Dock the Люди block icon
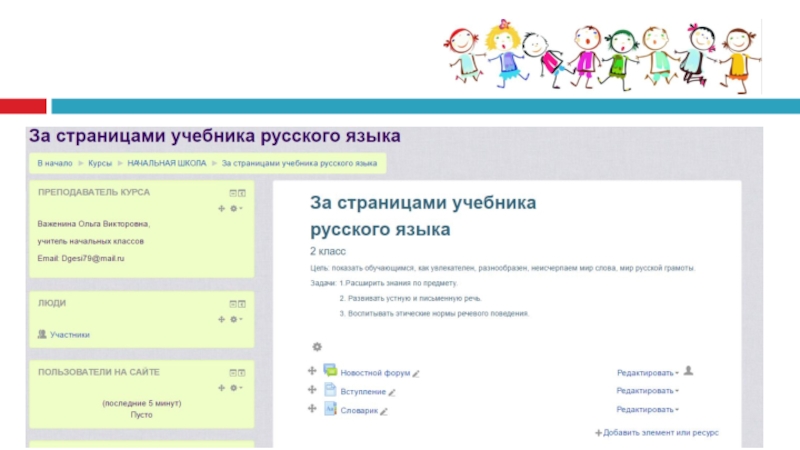Image resolution: width=800 pixels, height=450 pixels. coord(242,304)
